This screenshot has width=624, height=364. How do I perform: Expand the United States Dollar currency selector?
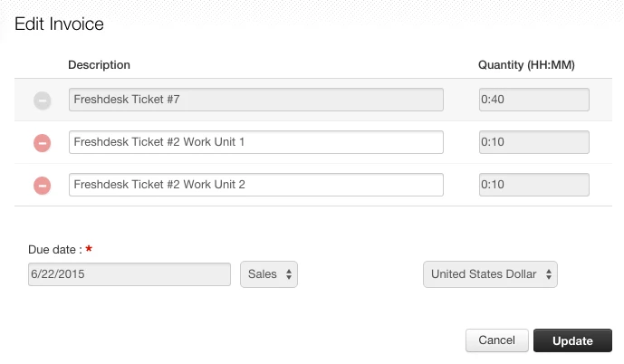(490, 274)
